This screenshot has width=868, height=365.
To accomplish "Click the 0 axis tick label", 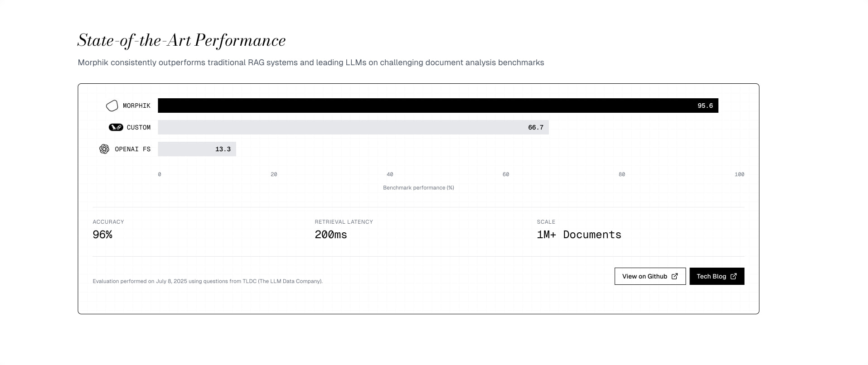I will [160, 174].
